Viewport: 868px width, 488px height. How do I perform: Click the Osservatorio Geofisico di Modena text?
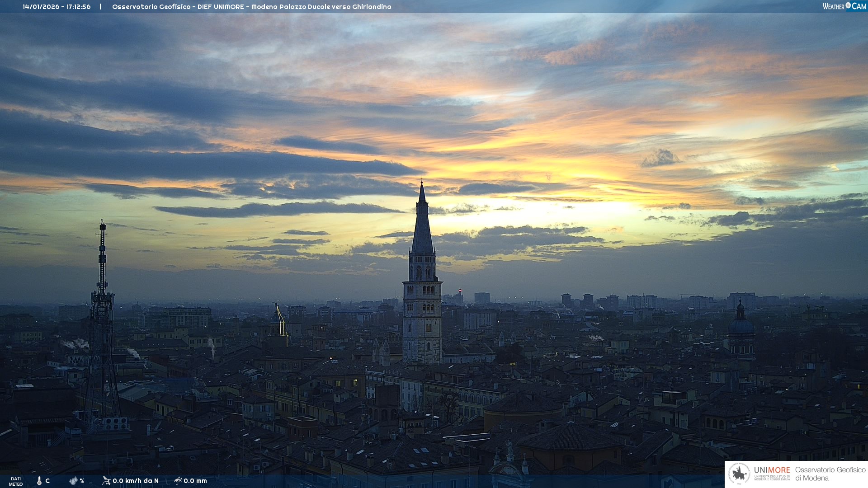[x=830, y=474]
